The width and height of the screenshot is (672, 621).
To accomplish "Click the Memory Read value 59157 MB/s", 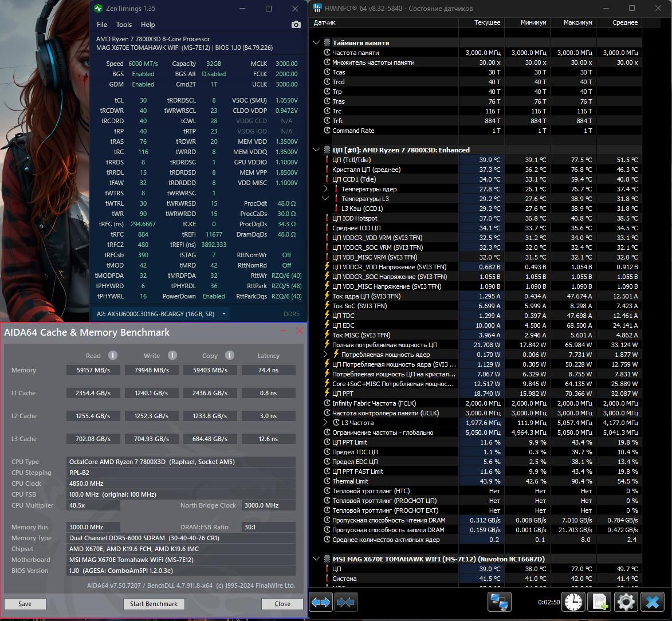I will pos(93,370).
